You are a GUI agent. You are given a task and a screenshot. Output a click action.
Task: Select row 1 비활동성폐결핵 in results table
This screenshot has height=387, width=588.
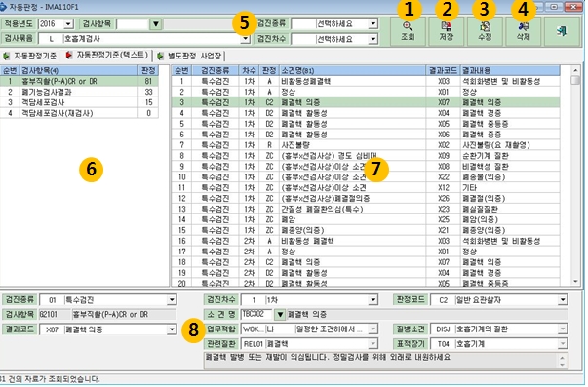click(366, 81)
